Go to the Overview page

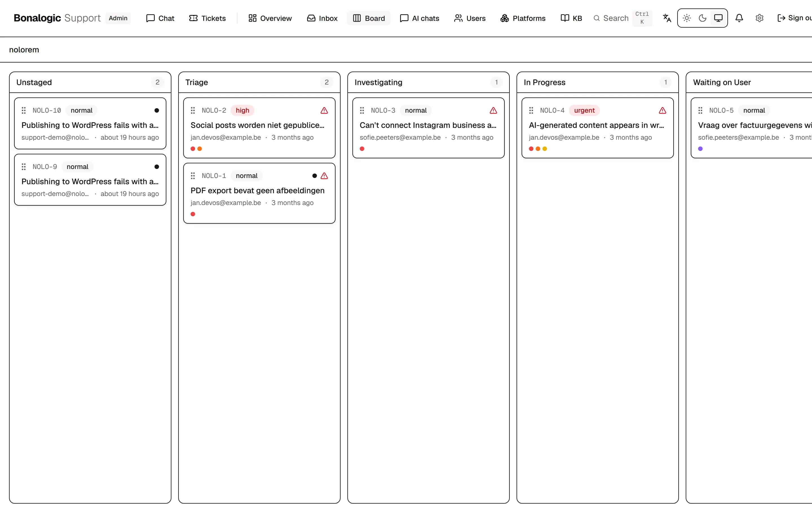(270, 18)
